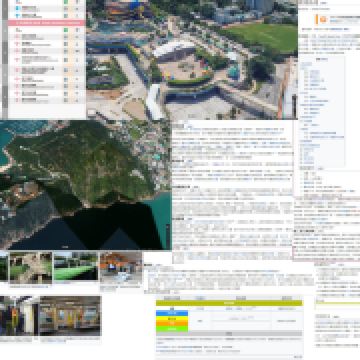Select the pink highlighted row in the list panel
The image size is (360, 360).
46,23
